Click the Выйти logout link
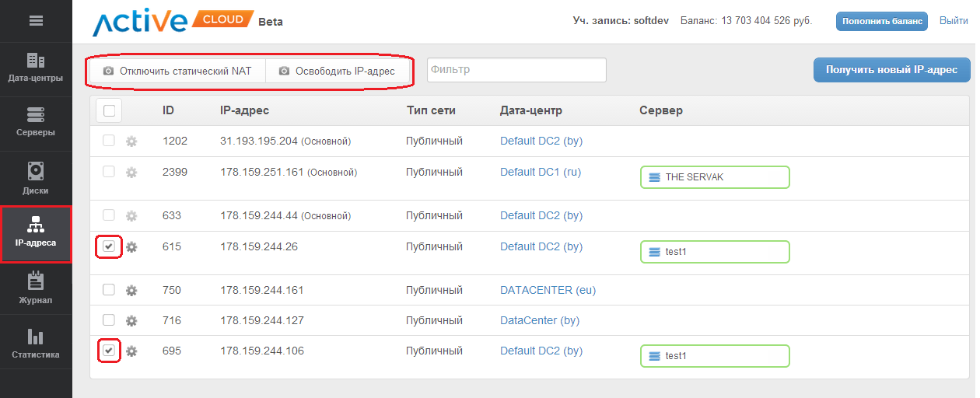 tap(954, 21)
